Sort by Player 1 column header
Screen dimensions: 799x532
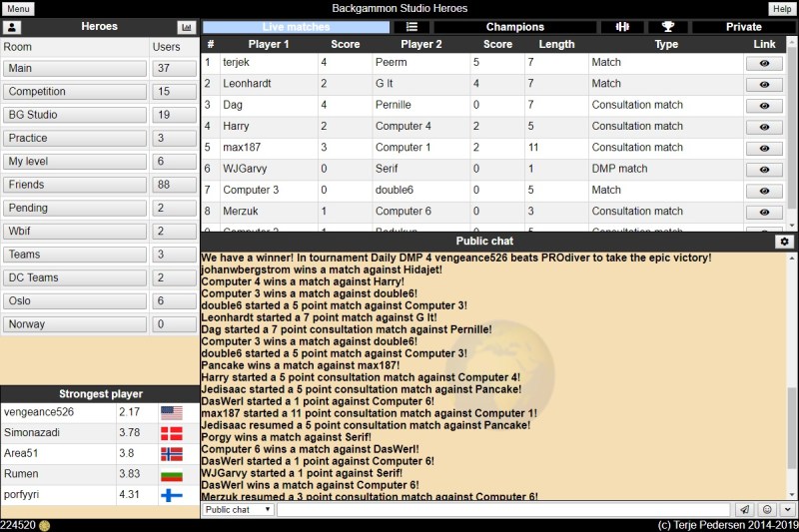tap(269, 44)
